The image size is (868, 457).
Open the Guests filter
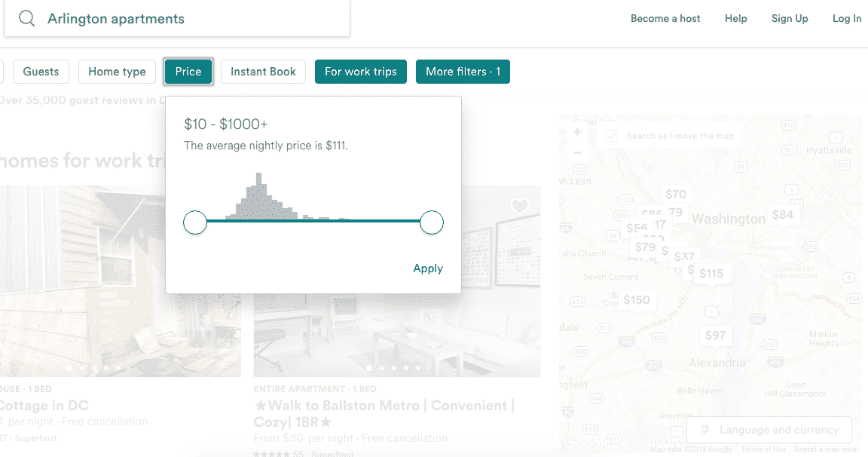pyautogui.click(x=41, y=72)
